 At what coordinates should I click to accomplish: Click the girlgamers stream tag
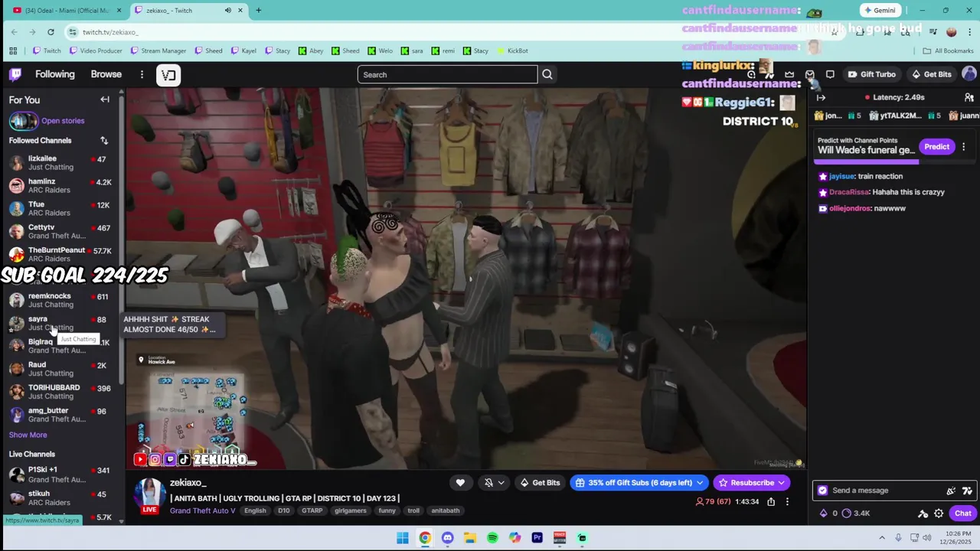coord(351,510)
